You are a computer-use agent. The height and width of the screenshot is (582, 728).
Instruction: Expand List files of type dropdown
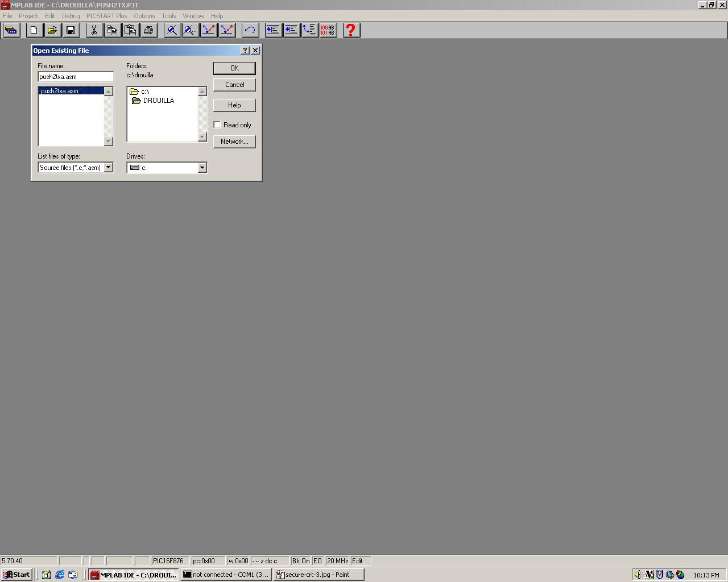pyautogui.click(x=109, y=168)
